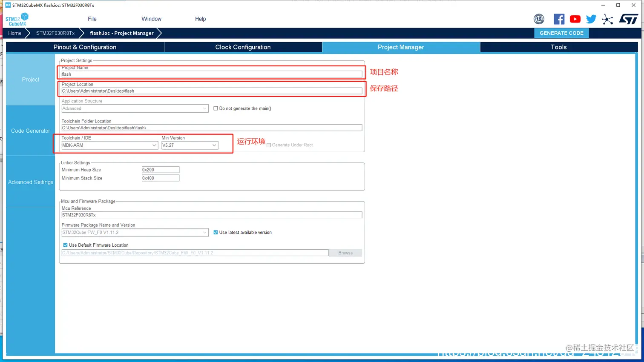Image resolution: width=644 pixels, height=362 pixels.
Task: Click the Project Location input field
Action: coord(212,91)
